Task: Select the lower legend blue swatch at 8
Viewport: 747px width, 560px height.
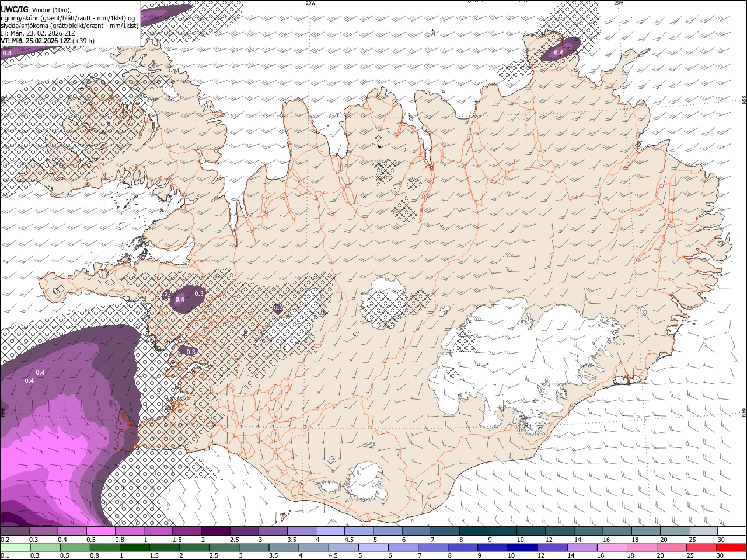Action: (463, 547)
